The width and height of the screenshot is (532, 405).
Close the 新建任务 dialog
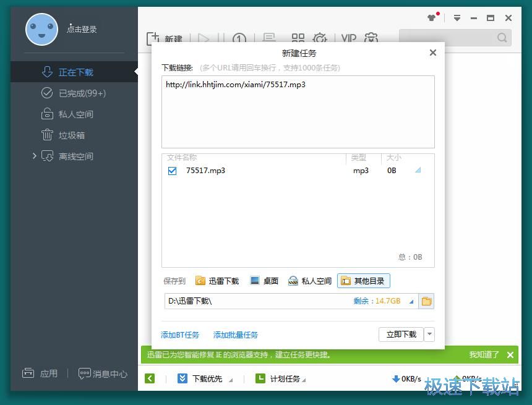432,53
